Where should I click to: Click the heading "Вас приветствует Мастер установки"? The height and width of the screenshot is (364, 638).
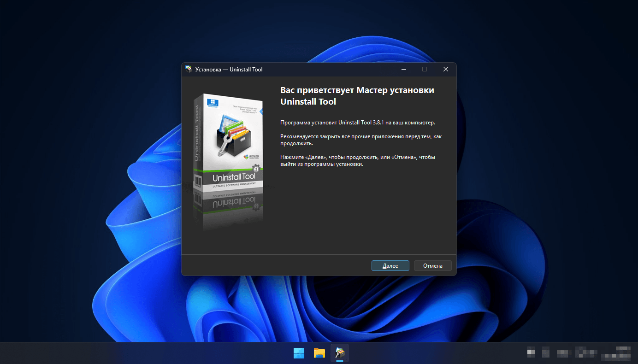click(357, 90)
